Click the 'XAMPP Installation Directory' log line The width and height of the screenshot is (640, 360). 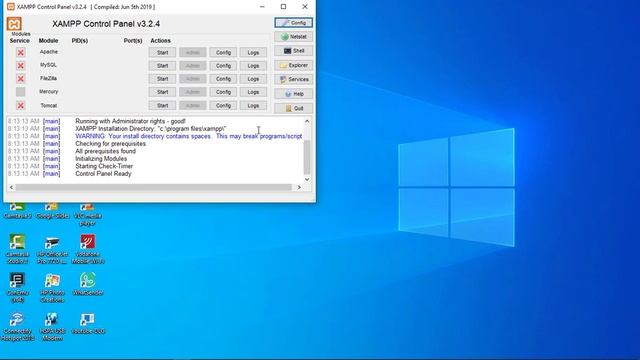coord(151,129)
